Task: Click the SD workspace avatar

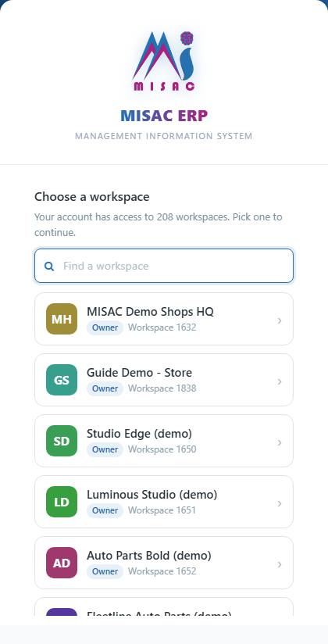Action: click(x=62, y=441)
